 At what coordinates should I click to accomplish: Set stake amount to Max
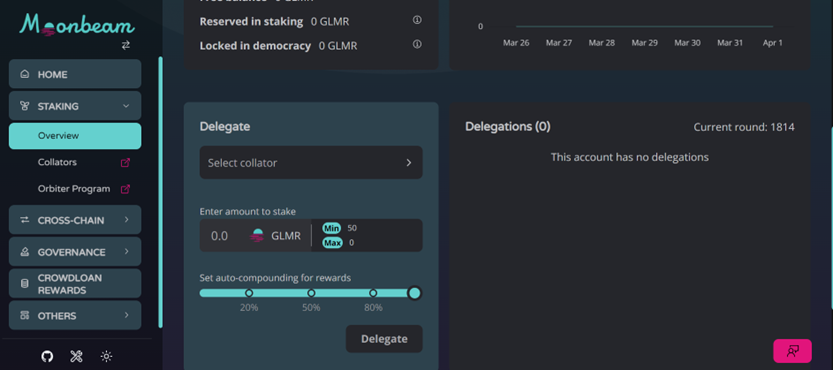(x=333, y=243)
